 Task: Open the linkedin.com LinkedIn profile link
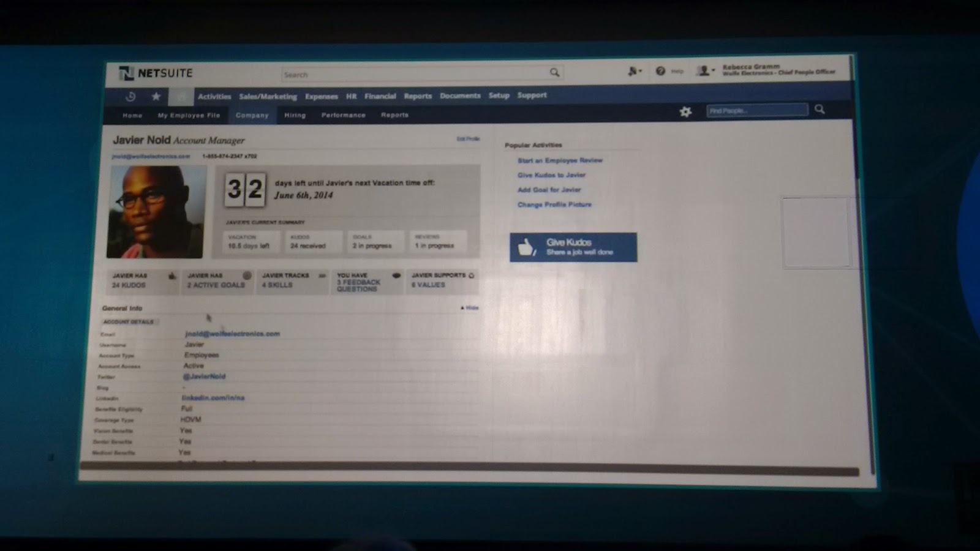click(x=213, y=398)
